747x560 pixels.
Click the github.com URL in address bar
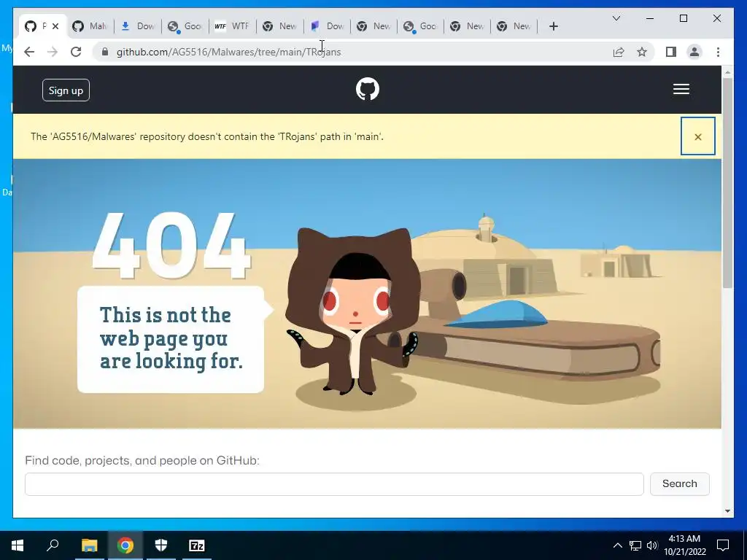coord(228,52)
